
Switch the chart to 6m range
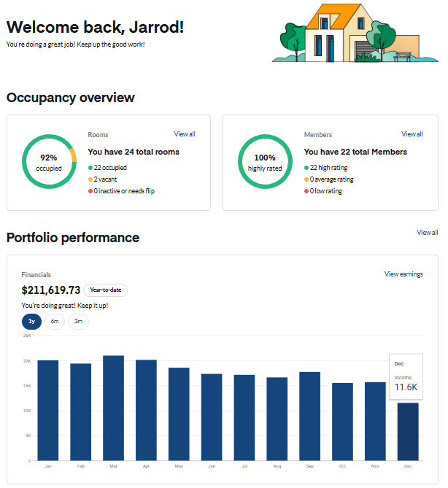click(x=55, y=321)
